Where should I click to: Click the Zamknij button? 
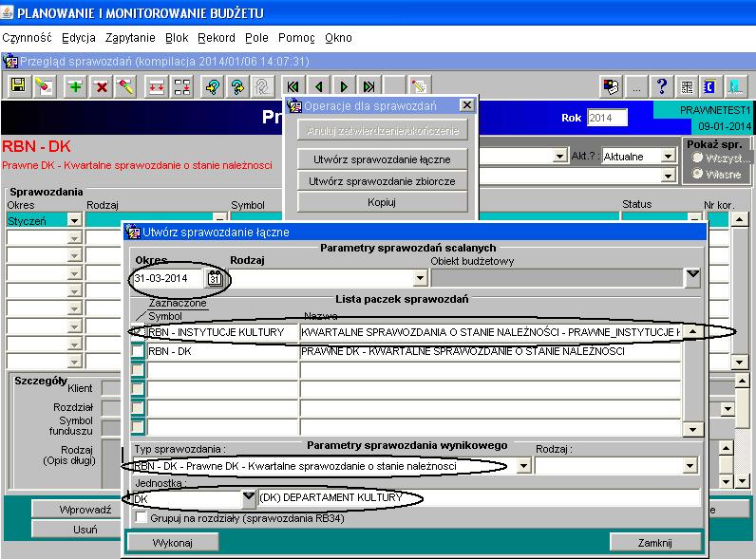654,543
